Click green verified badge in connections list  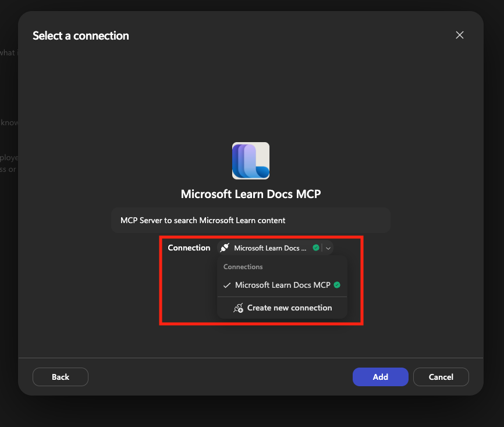coord(337,285)
